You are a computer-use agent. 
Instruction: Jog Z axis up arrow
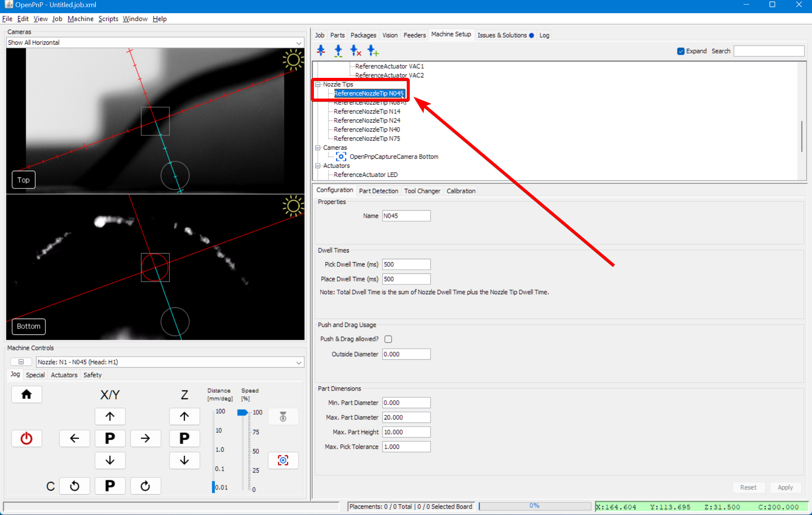184,416
